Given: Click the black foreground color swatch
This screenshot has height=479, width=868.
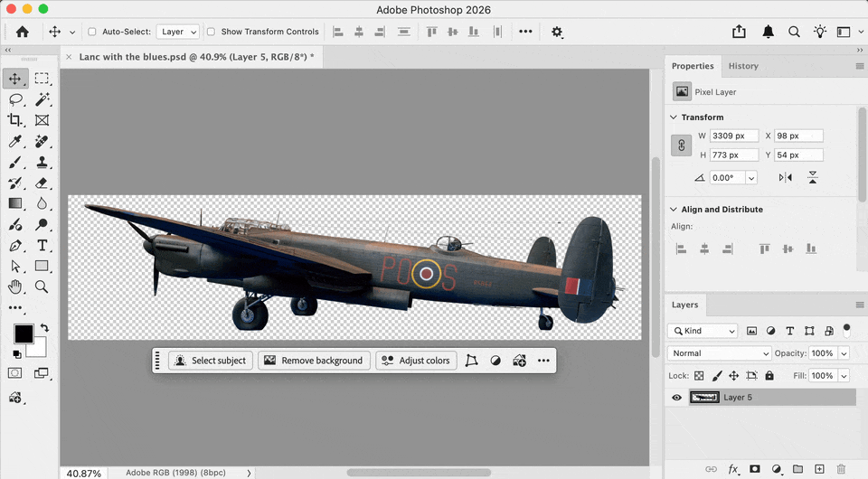Looking at the screenshot, I should [x=24, y=333].
